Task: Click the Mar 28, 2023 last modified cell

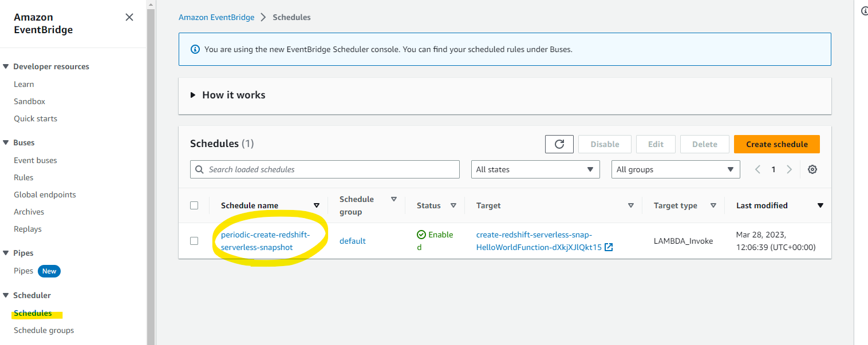Action: pyautogui.click(x=776, y=241)
